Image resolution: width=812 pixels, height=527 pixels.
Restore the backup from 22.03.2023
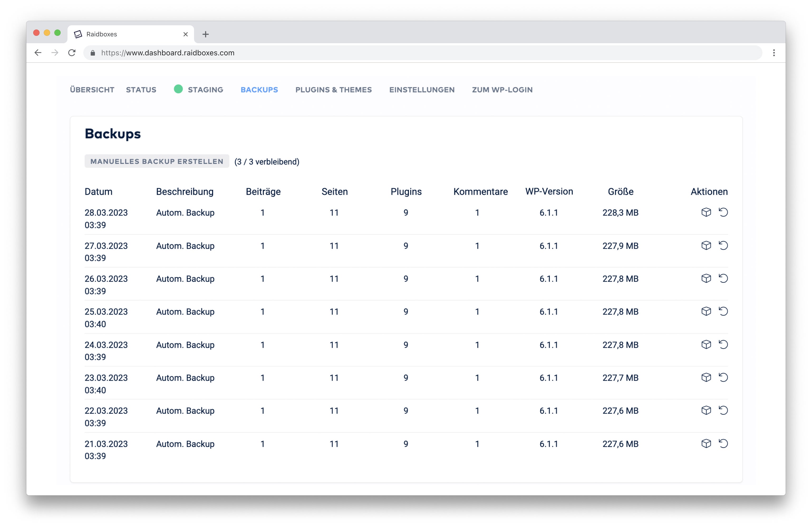724,410
